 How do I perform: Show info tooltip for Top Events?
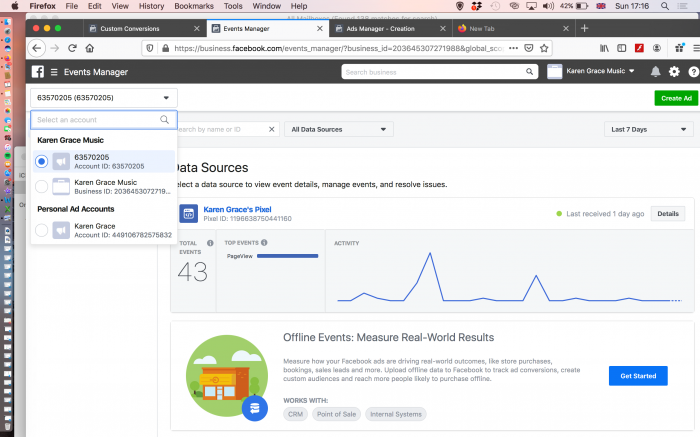click(264, 243)
